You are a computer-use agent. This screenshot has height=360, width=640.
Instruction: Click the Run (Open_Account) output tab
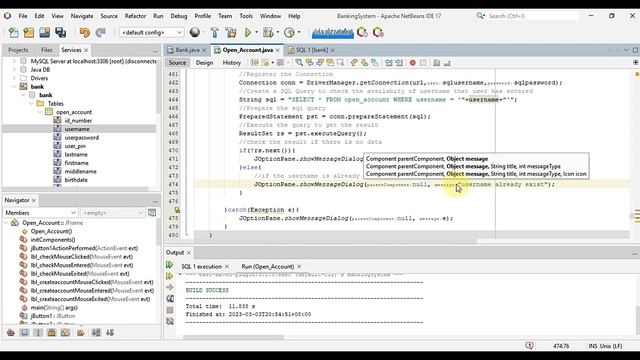point(267,266)
